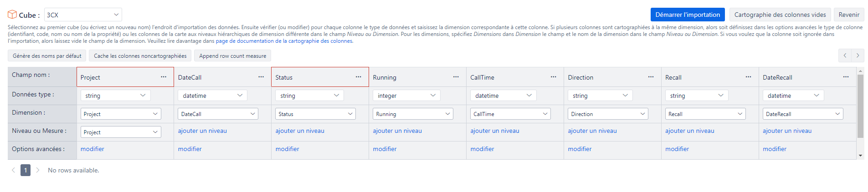Click the previous page arrow in pagination

tap(13, 170)
